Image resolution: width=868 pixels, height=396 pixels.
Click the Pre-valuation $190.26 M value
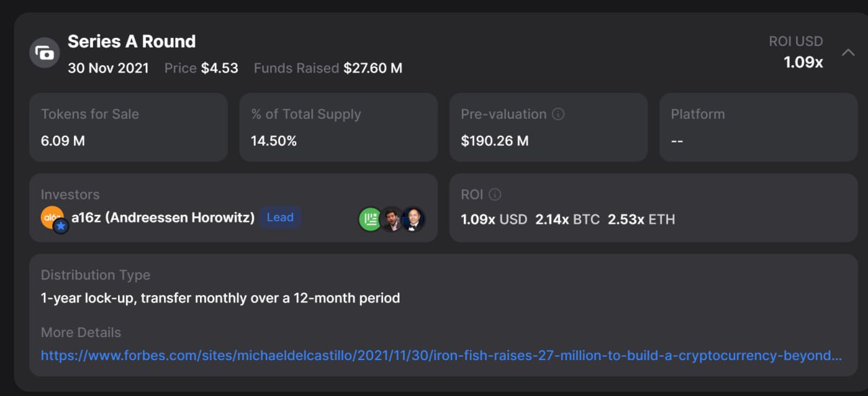494,141
